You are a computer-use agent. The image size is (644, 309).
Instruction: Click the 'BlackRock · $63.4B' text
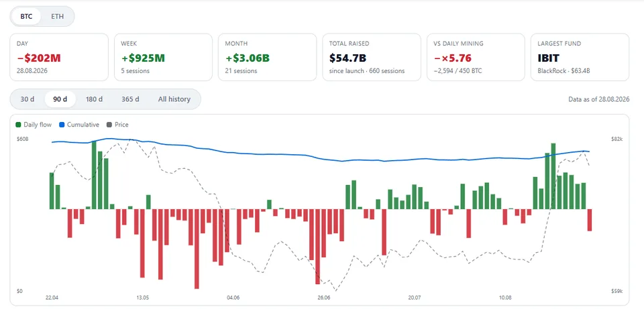pyautogui.click(x=563, y=70)
